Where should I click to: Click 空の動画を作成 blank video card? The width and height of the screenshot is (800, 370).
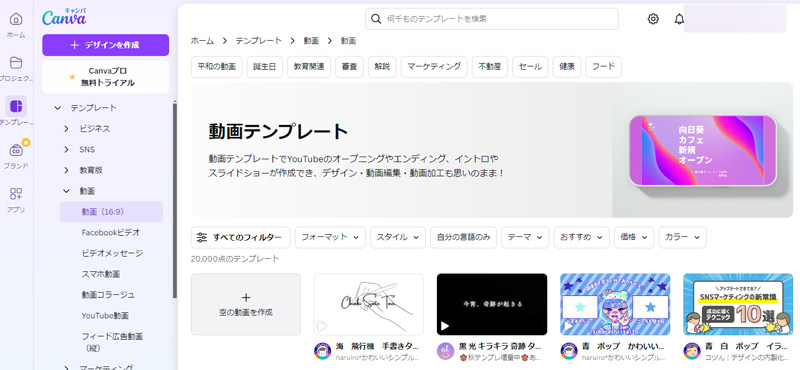click(246, 304)
